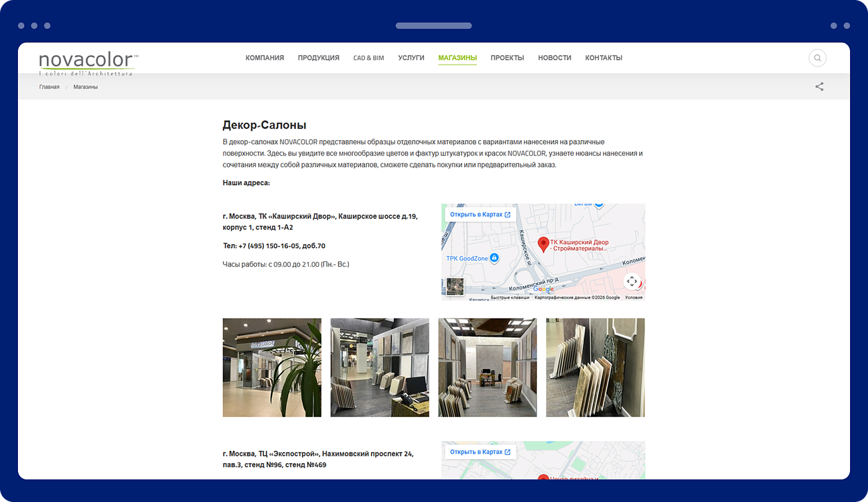Click Быстрые клавиши on the map
The height and width of the screenshot is (502, 868).
(x=510, y=298)
